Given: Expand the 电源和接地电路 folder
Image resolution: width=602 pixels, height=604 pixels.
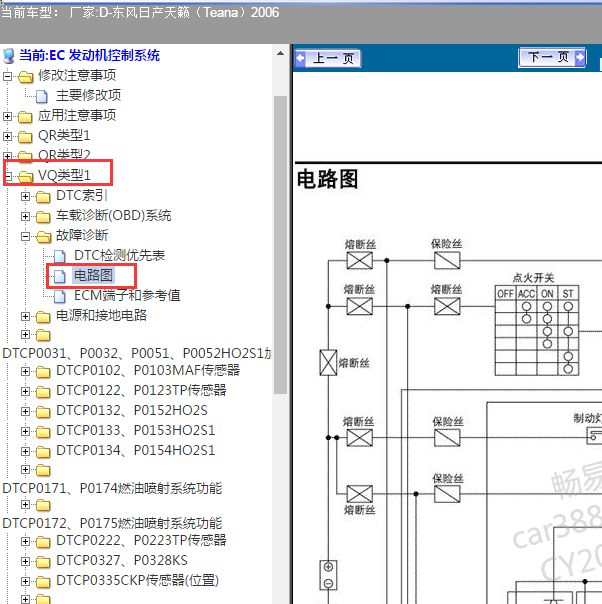Looking at the screenshot, I should click(25, 317).
